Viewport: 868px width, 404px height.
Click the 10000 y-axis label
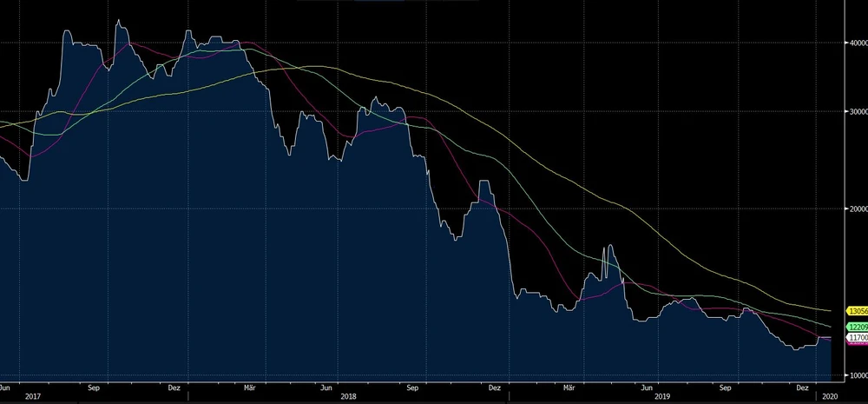857,375
